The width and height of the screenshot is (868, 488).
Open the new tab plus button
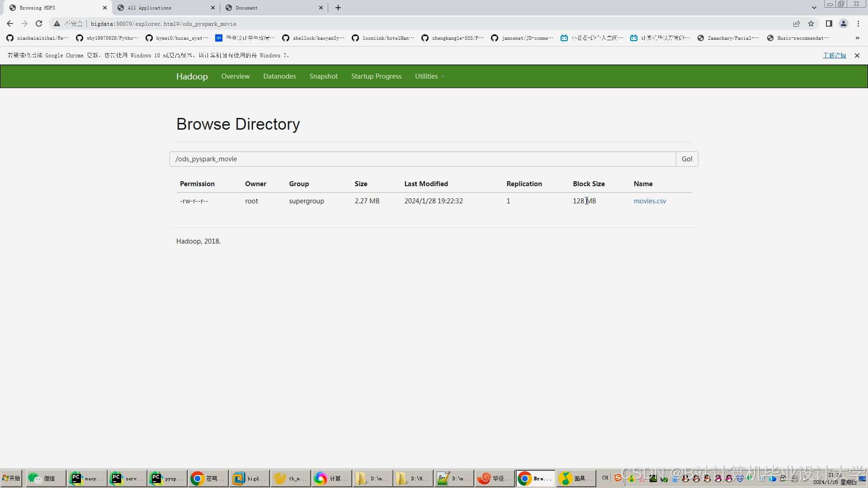point(338,8)
